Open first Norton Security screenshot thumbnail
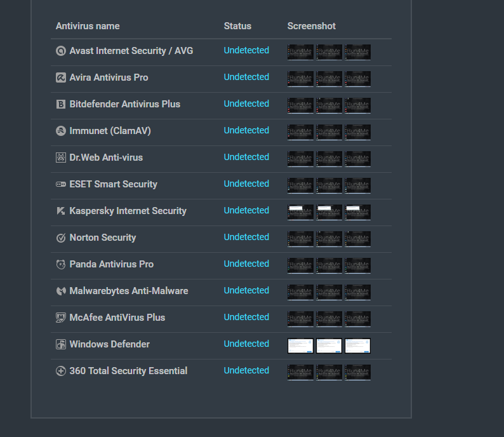 point(300,239)
